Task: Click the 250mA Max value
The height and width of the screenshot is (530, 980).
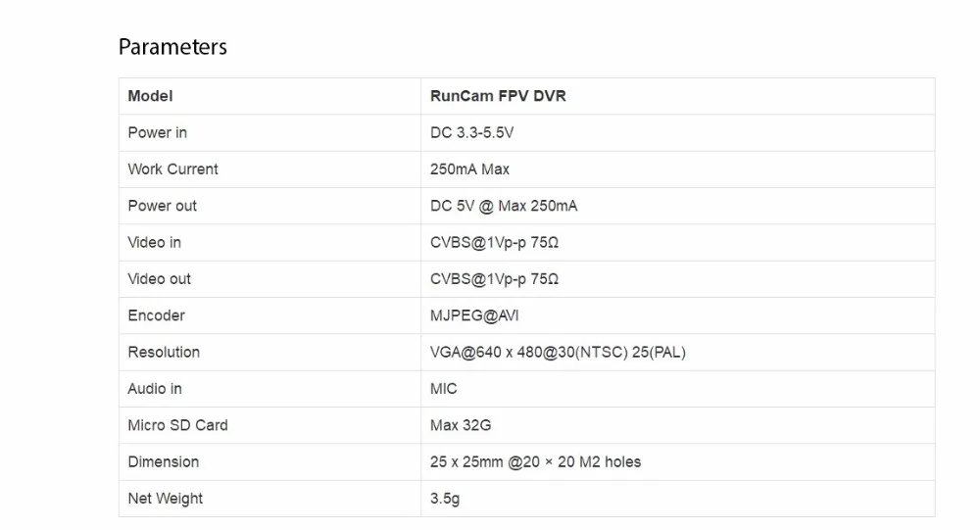Action: (470, 169)
